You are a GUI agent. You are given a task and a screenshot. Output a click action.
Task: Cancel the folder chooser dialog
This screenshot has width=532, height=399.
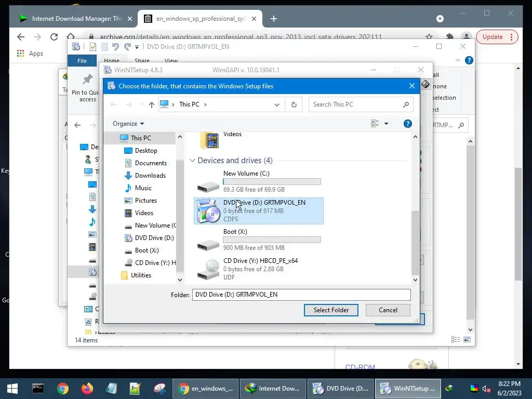(x=388, y=310)
